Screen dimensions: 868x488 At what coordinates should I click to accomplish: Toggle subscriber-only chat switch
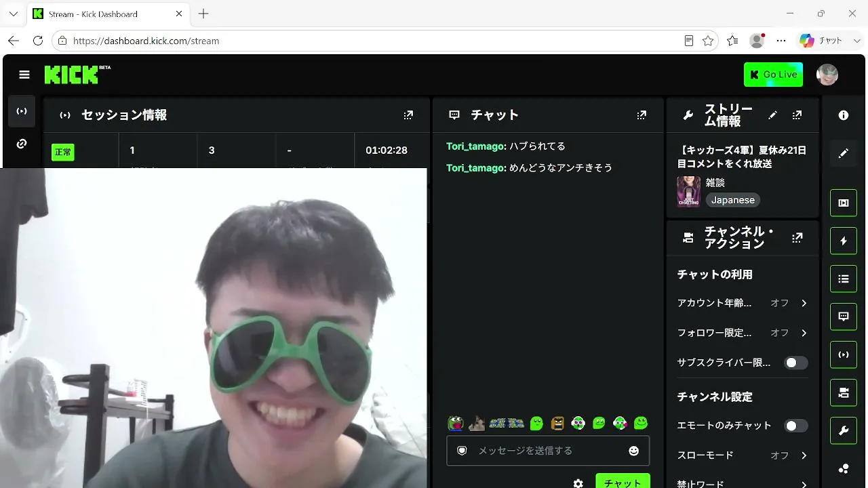click(x=796, y=363)
